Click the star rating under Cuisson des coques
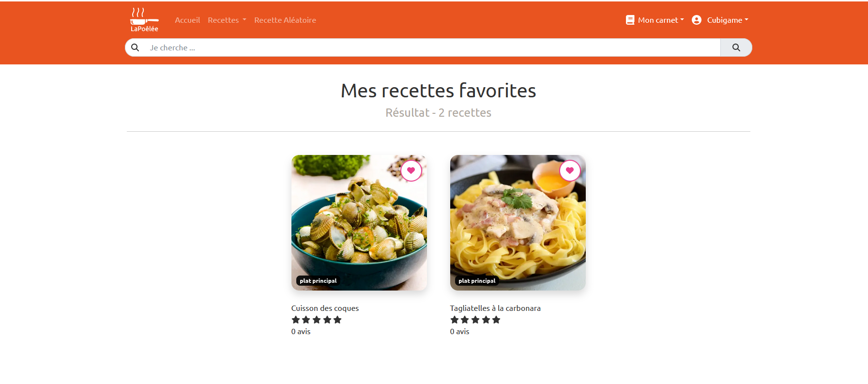Image resolution: width=868 pixels, height=384 pixels. tap(317, 320)
